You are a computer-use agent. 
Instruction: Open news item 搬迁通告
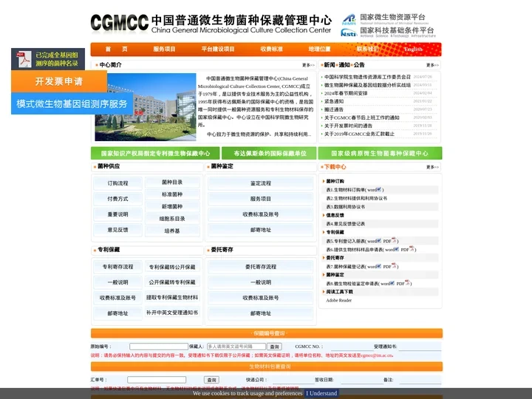pos(334,109)
